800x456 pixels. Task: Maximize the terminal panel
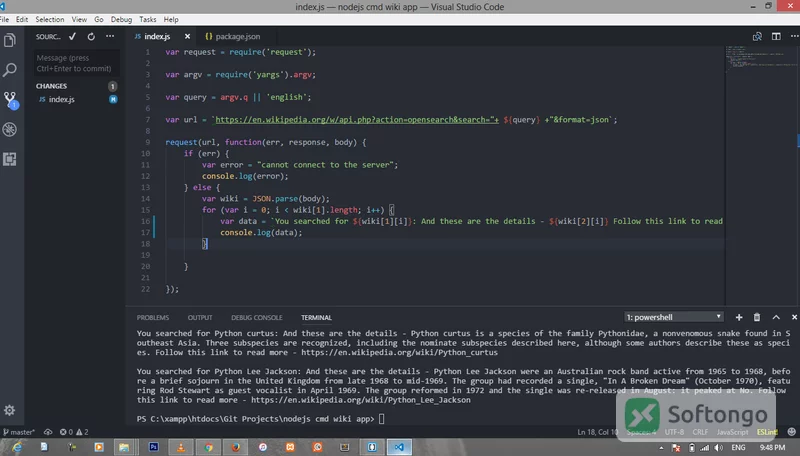(776, 317)
